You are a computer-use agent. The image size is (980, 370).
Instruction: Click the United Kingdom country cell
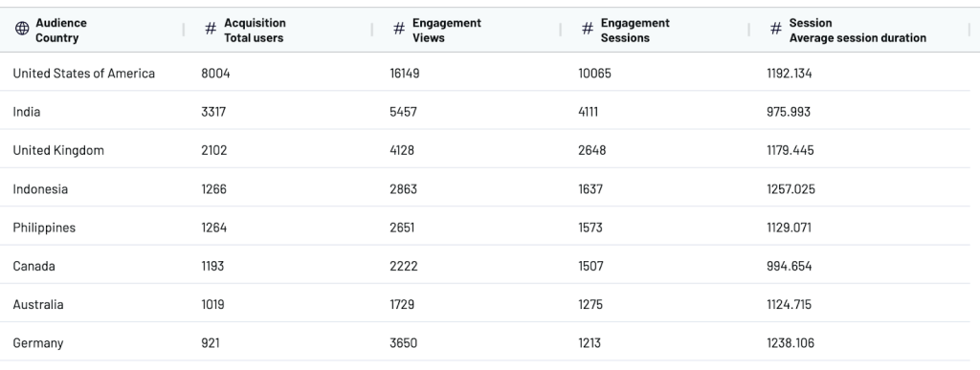pyautogui.click(x=58, y=150)
